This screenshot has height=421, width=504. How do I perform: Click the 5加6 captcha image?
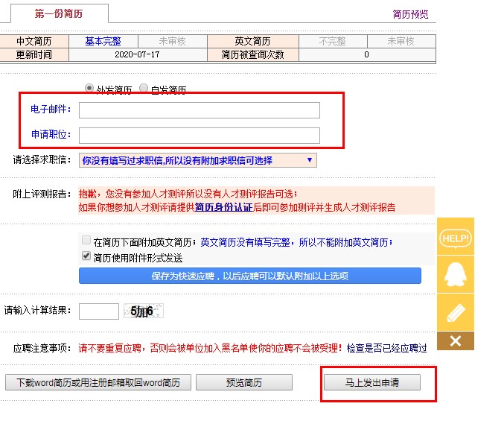point(144,311)
